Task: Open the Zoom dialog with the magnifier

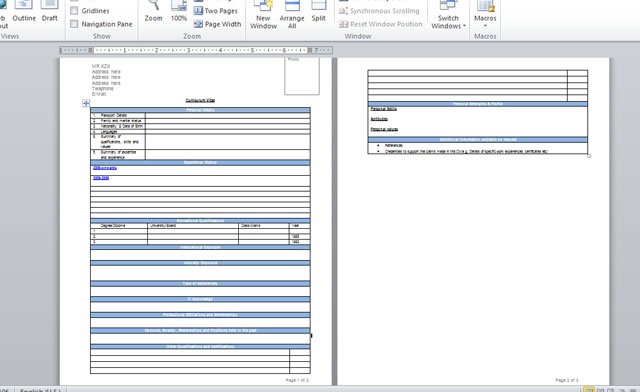Action: click(153, 11)
